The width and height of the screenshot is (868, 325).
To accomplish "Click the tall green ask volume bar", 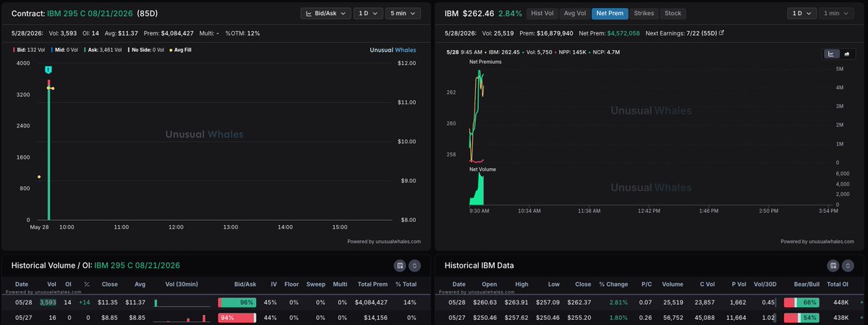I will (x=49, y=153).
